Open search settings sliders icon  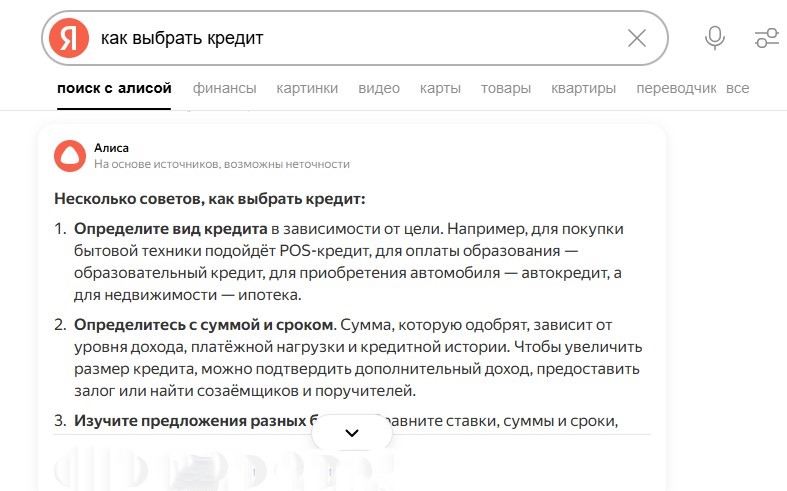(766, 38)
